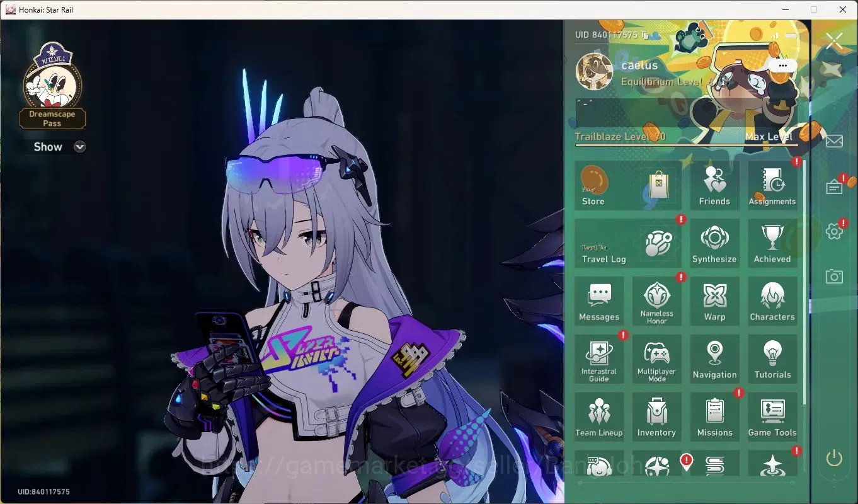
Task: Click the Trailblaze Level 70 text
Action: click(621, 137)
